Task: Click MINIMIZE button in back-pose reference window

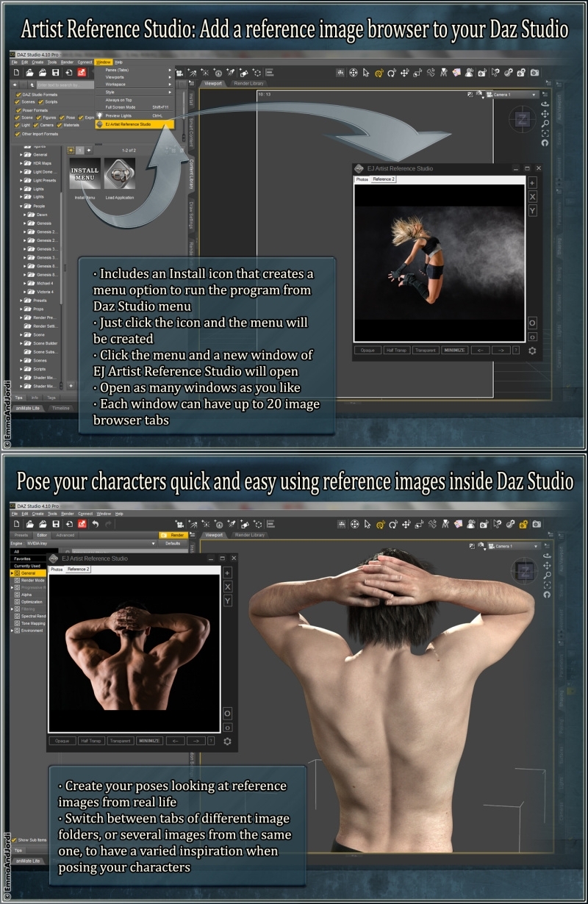Action: tap(149, 741)
